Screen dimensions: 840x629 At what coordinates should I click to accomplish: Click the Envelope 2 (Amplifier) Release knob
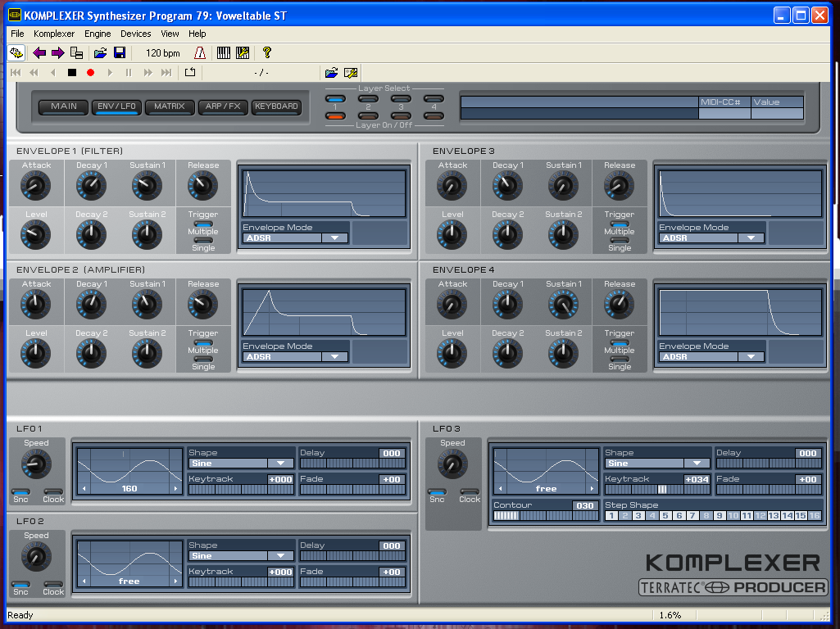point(202,305)
